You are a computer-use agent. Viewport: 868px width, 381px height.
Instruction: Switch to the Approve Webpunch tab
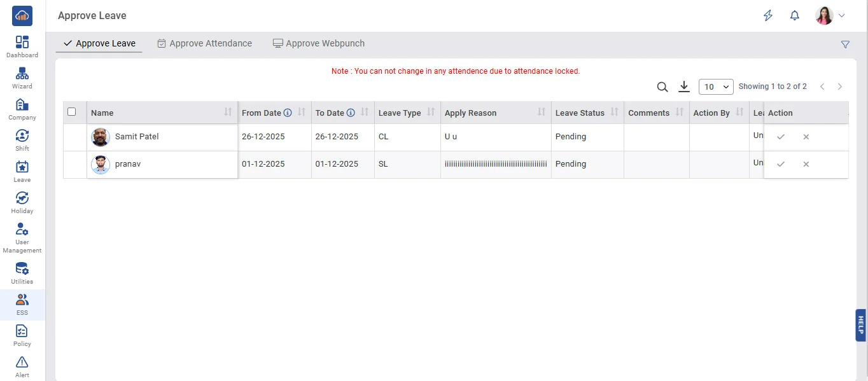coord(318,44)
